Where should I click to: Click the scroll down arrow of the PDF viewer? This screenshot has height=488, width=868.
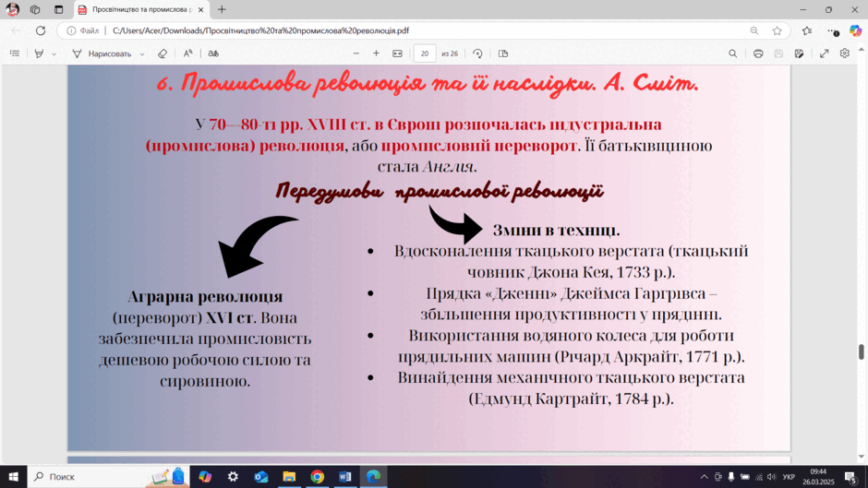pyautogui.click(x=862, y=457)
